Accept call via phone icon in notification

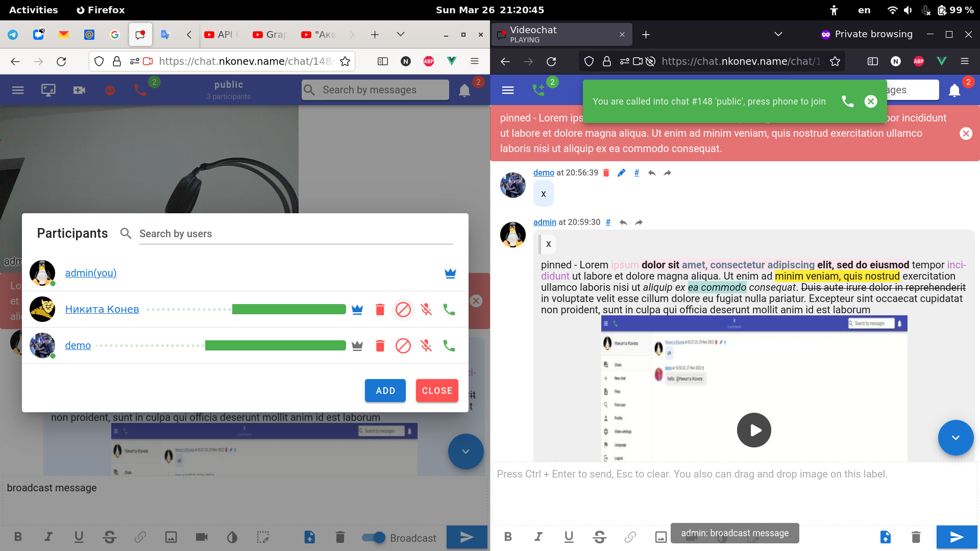[x=847, y=102]
